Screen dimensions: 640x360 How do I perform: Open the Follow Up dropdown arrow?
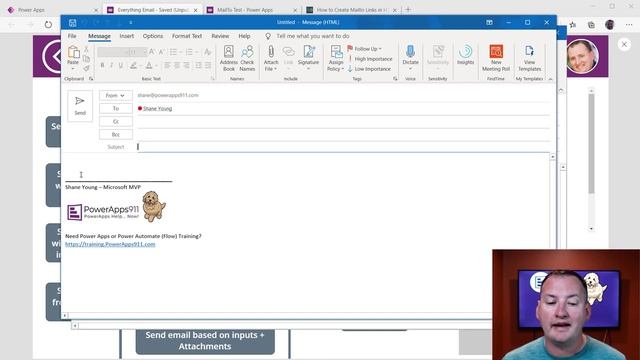380,49
